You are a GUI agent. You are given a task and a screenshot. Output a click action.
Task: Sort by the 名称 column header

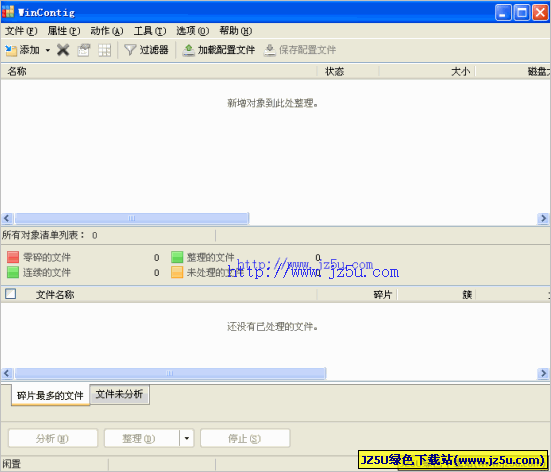(159, 71)
